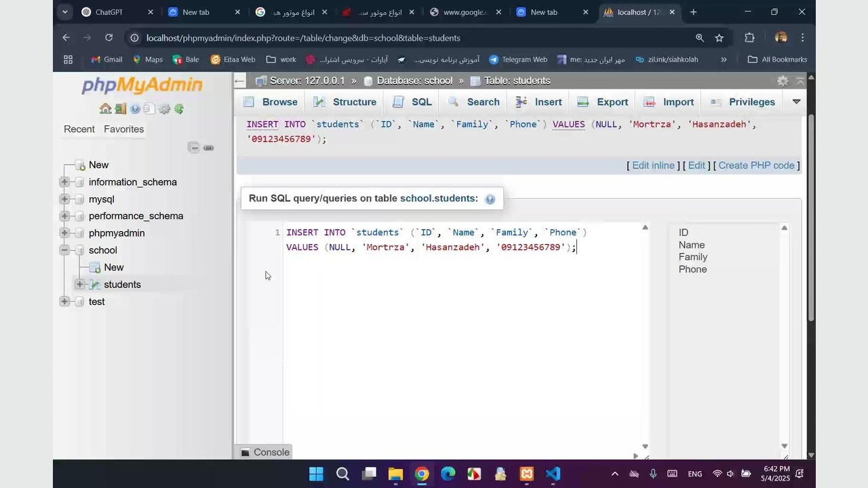Click the Edit inline link
This screenshot has height=488, width=868.
click(x=652, y=165)
